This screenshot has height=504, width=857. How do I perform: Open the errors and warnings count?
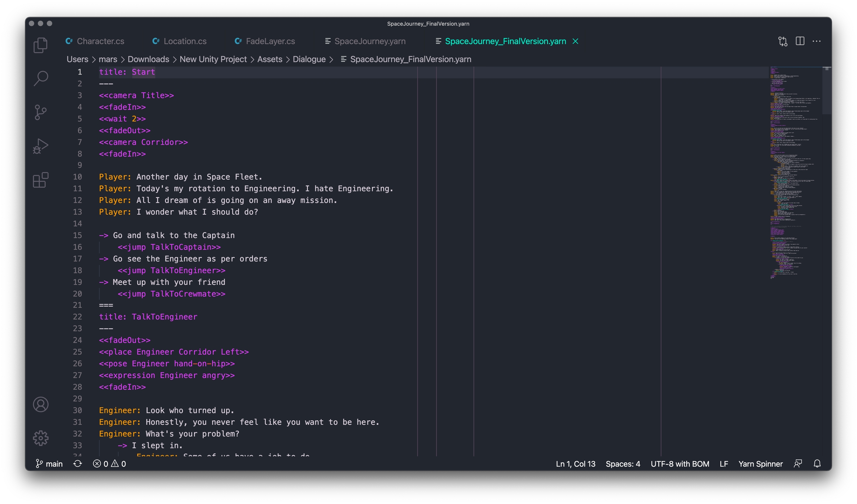coord(109,463)
